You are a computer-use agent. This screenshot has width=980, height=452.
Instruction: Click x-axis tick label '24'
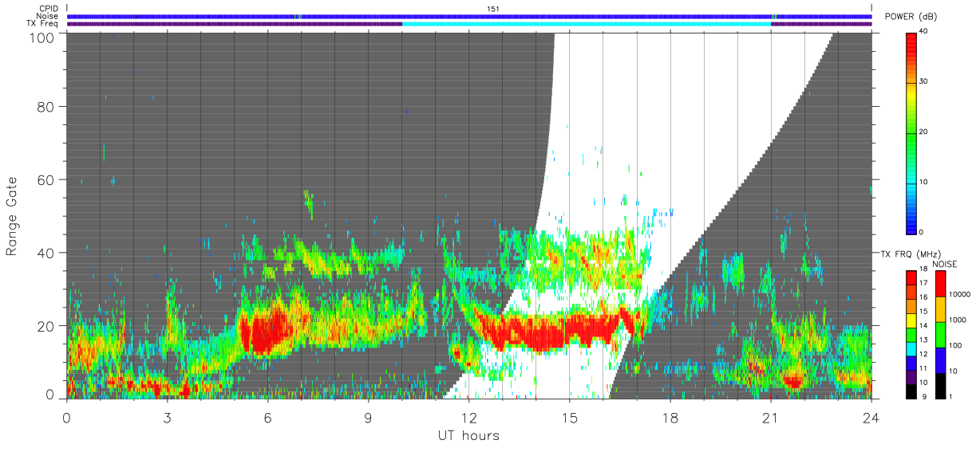pyautogui.click(x=871, y=418)
